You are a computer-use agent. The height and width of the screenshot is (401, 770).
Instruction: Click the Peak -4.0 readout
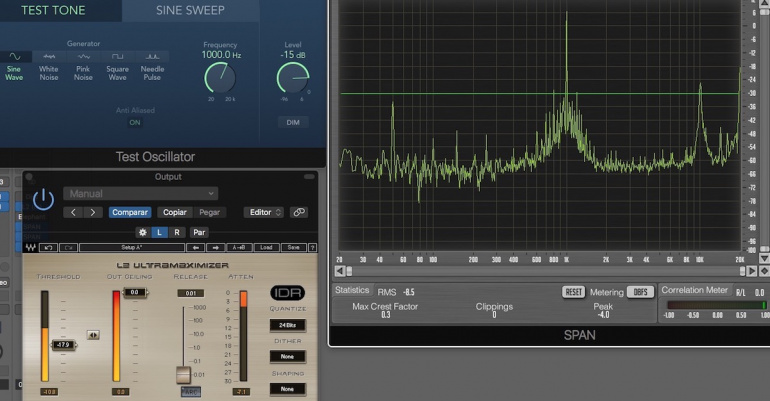point(603,310)
